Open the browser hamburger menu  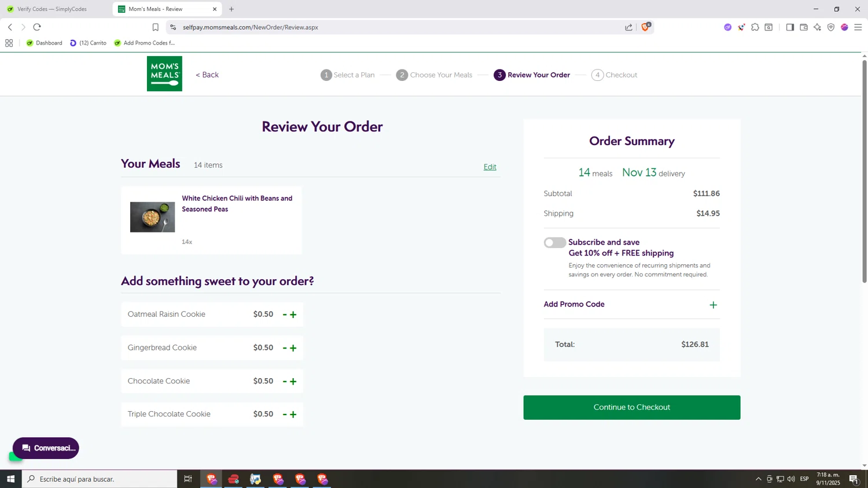pyautogui.click(x=858, y=27)
